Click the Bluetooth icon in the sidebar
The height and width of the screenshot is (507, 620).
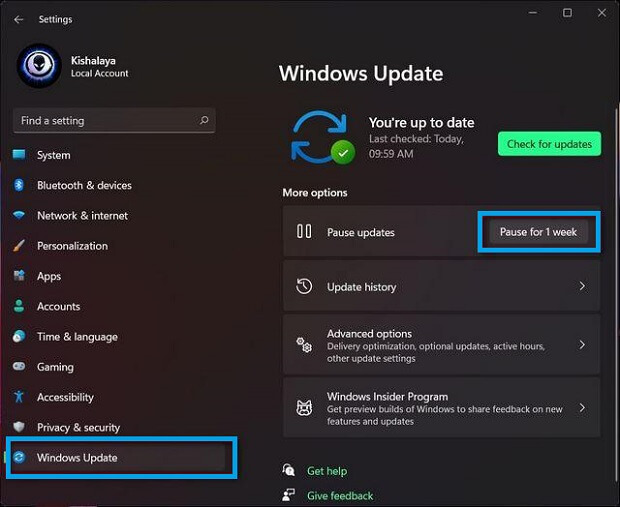tap(19, 185)
